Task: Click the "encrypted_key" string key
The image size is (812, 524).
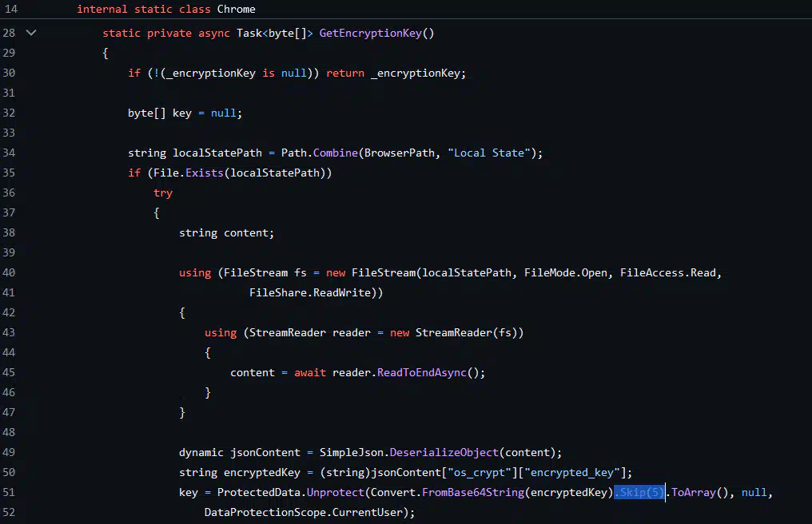Action: pos(571,472)
